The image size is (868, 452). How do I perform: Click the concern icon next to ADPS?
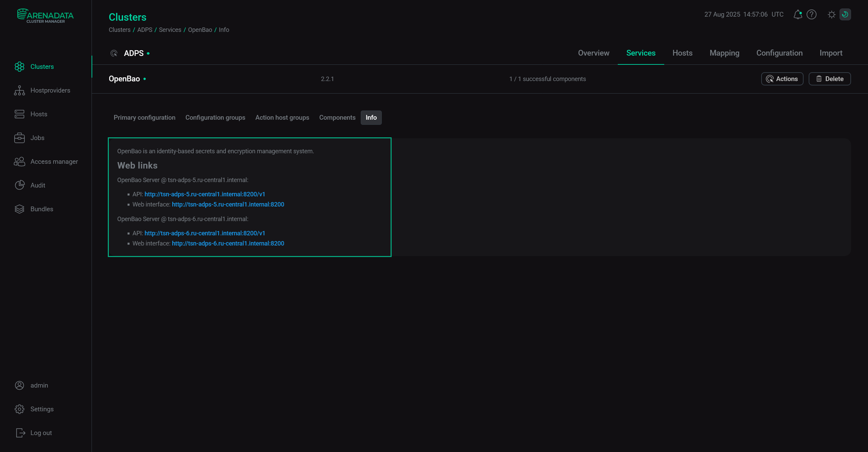pos(114,53)
